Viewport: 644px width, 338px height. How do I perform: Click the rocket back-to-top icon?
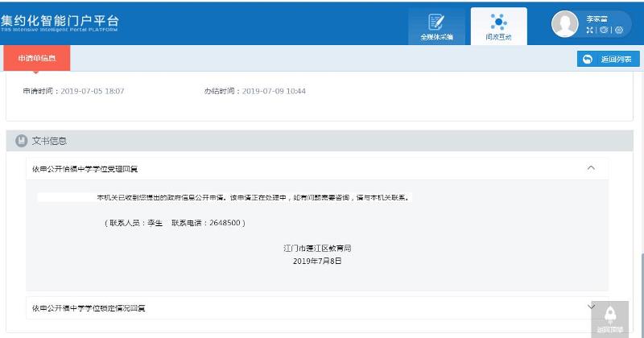tap(610, 315)
